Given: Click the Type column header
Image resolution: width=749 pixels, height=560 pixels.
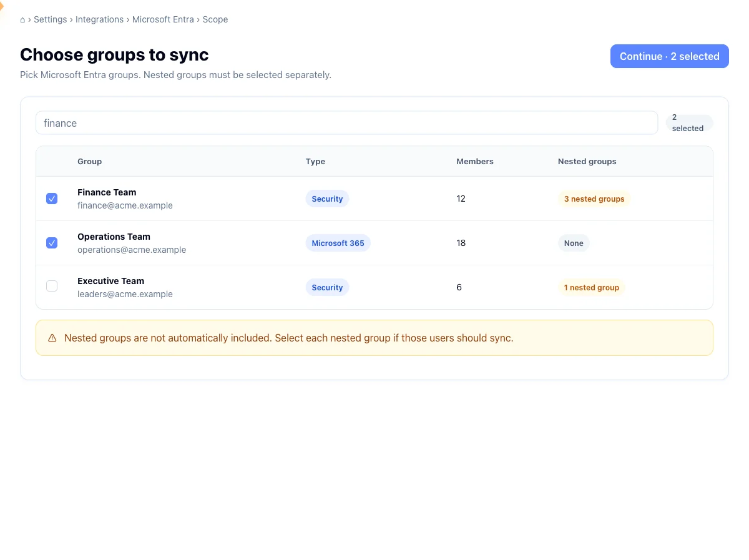Looking at the screenshot, I should (x=315, y=161).
